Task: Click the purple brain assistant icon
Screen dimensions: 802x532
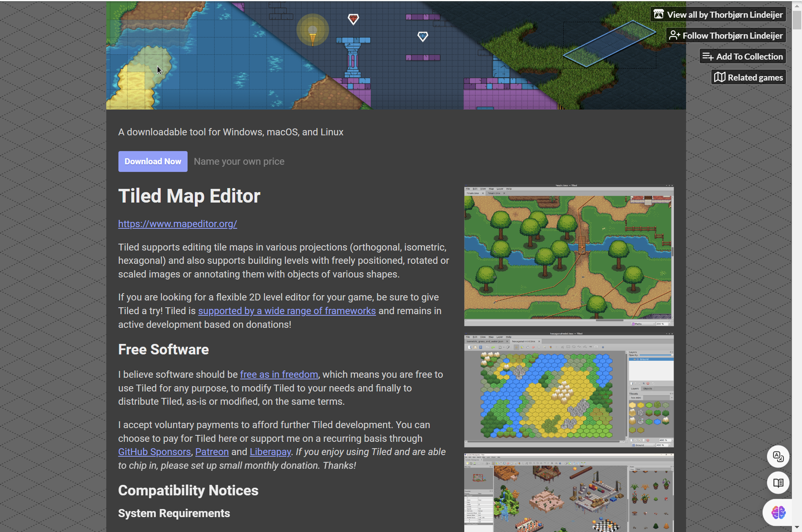Action: tap(778, 512)
